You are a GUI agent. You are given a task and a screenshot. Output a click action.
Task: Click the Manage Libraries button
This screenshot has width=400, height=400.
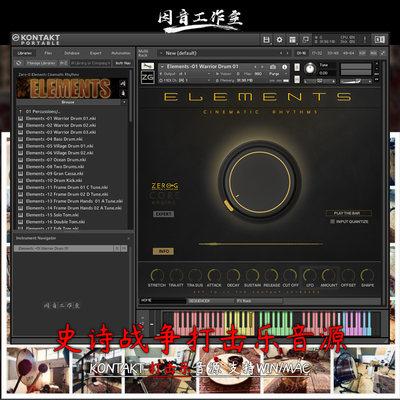[41, 63]
